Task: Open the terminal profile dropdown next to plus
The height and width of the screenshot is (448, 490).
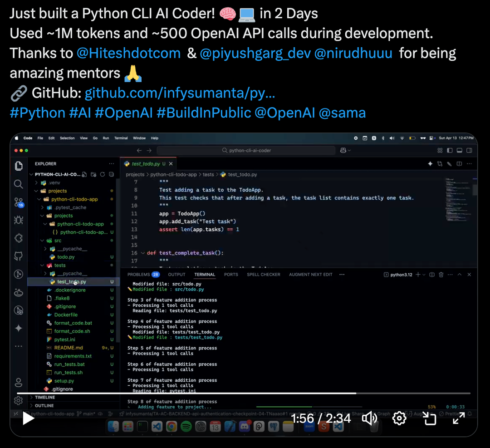Action: (x=424, y=275)
